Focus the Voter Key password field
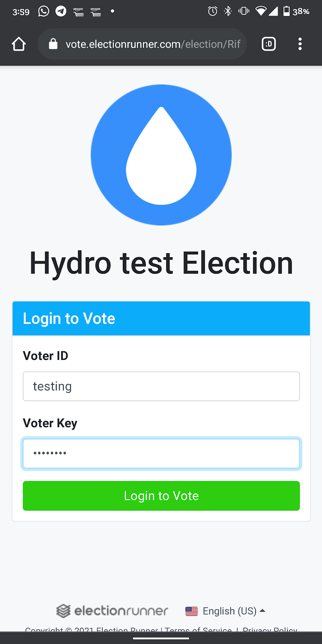Image resolution: width=322 pixels, height=644 pixels. coord(161,454)
